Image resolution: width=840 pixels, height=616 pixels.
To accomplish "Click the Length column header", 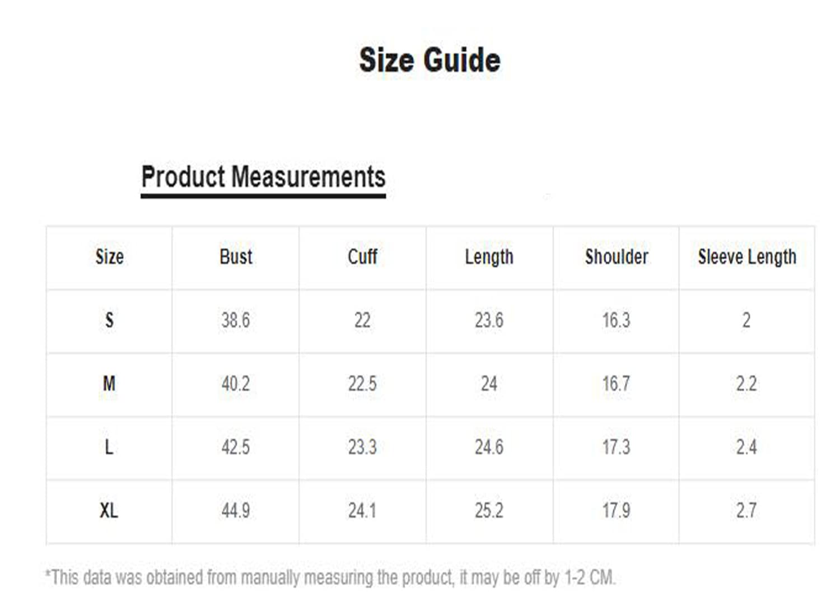I will point(489,257).
